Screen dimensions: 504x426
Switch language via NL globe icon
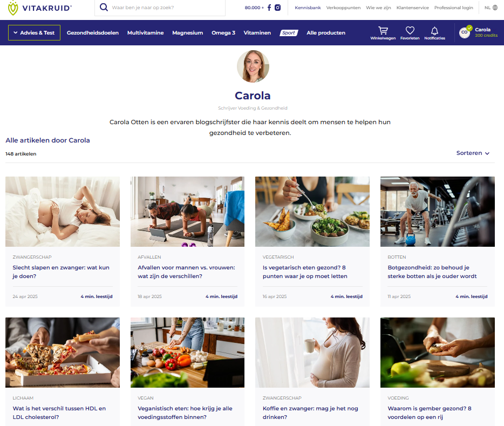tap(491, 8)
